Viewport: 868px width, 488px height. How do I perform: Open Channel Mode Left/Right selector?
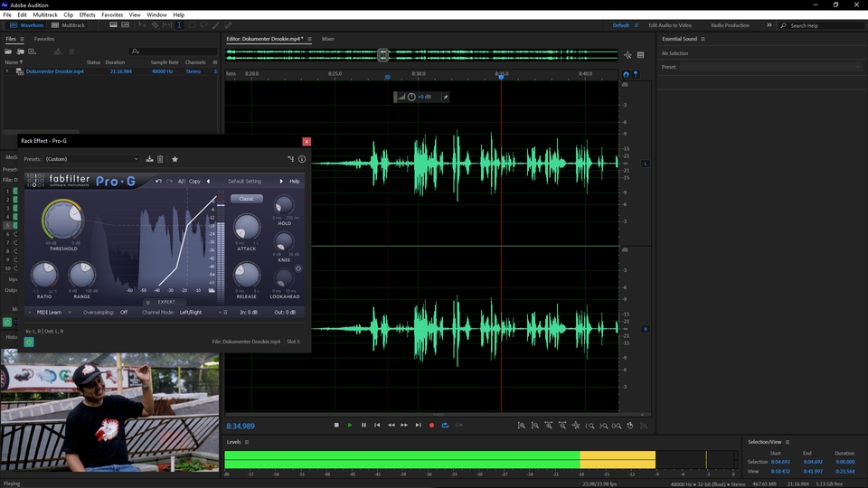pos(191,312)
